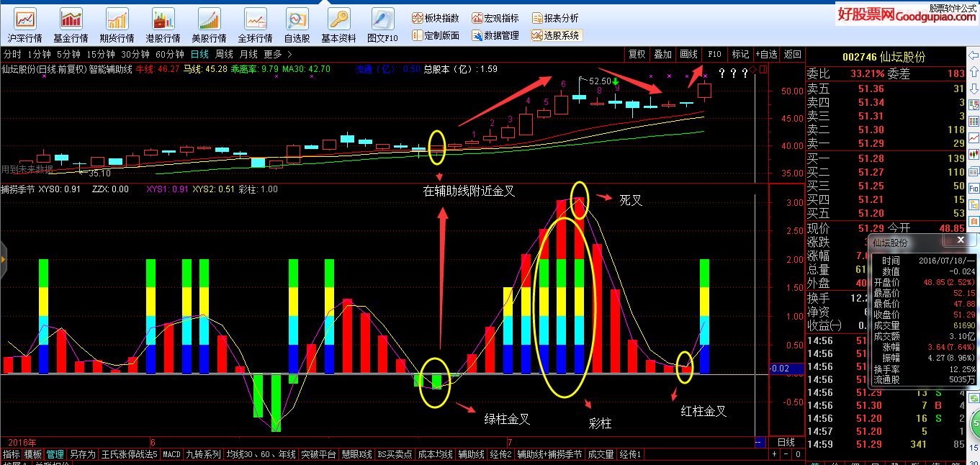Click the F10 button in chart bar

(714, 54)
